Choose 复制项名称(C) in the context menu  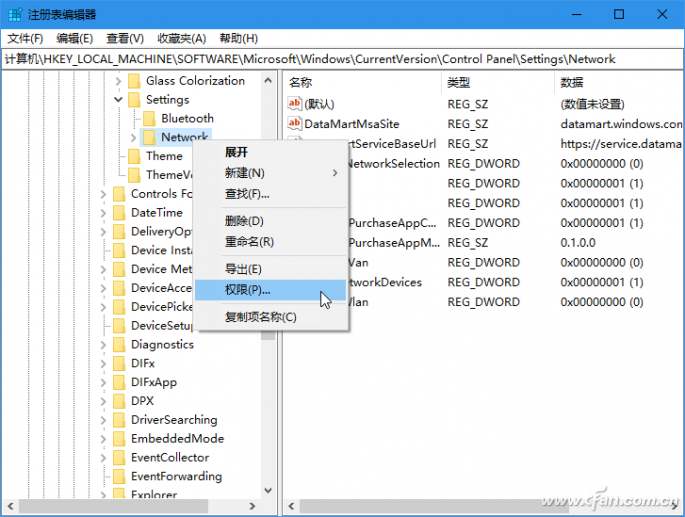(271, 317)
